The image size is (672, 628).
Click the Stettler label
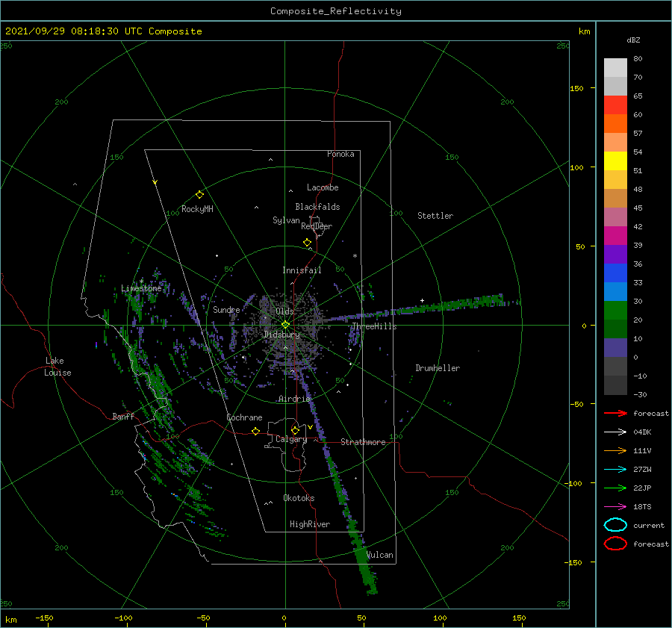click(x=435, y=216)
